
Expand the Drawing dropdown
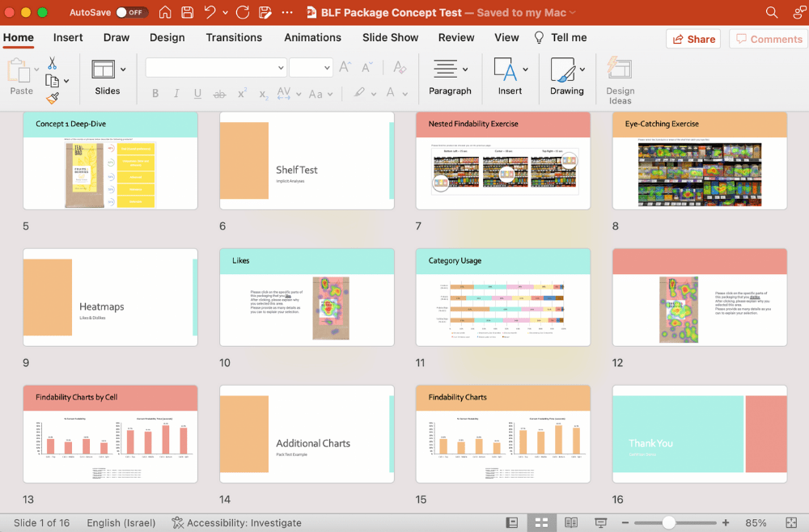(582, 69)
